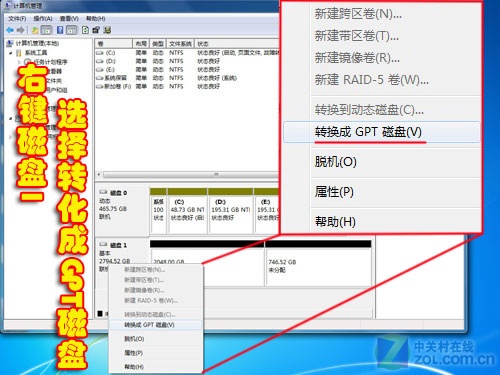Collapse the 系统工具 tree node

(x=11, y=53)
